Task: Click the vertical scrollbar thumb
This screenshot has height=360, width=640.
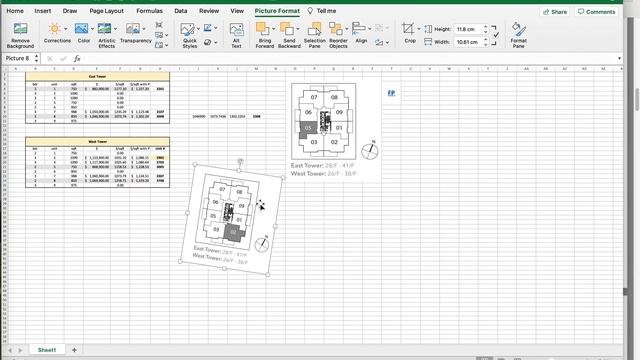Action: (637, 99)
